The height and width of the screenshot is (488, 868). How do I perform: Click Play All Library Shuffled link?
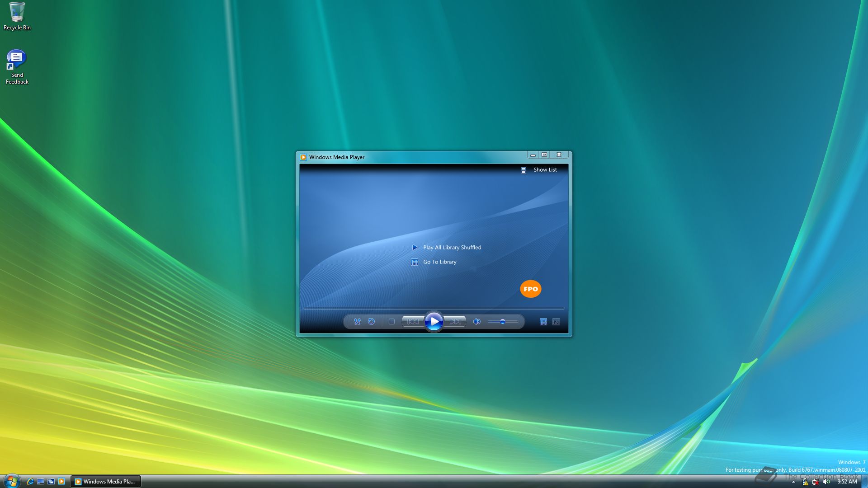(452, 248)
